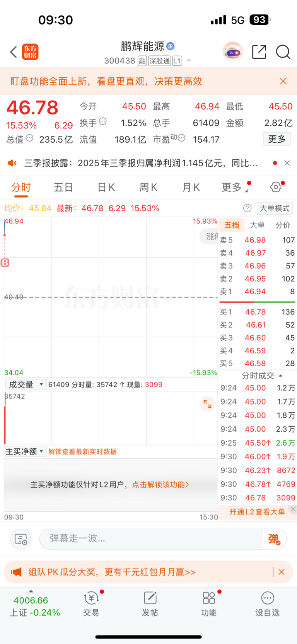Dismiss the 三季报 news ticker

click(287, 163)
